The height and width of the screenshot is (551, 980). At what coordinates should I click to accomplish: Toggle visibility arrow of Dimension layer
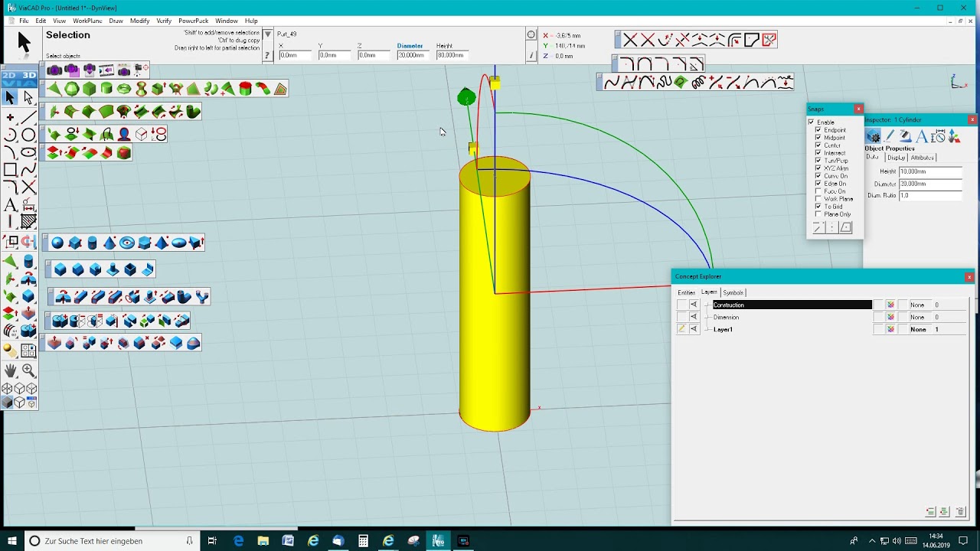point(694,317)
